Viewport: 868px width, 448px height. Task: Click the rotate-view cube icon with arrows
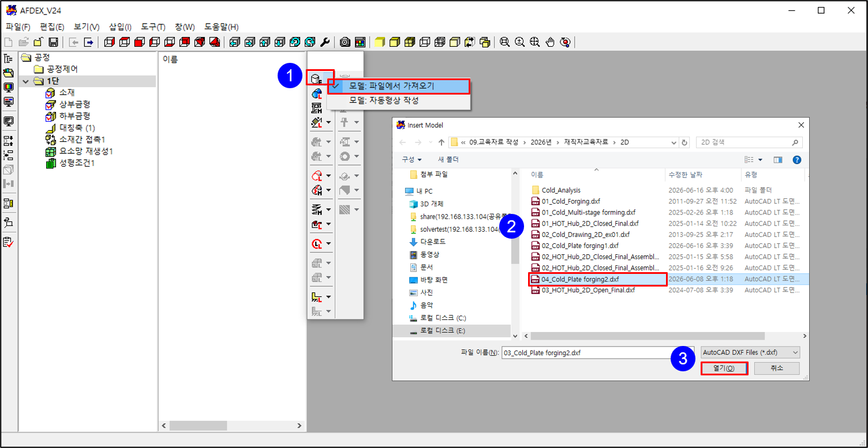pos(469,42)
